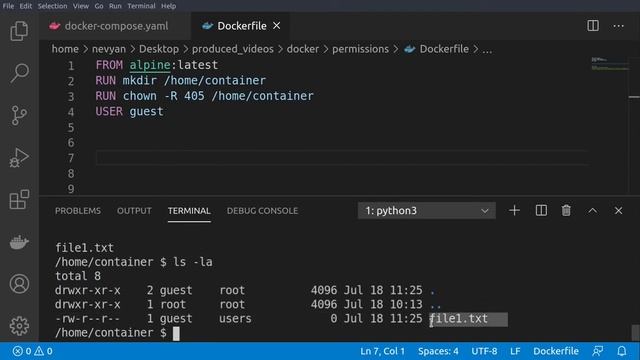Open the Help menu
640x360 pixels.
pyautogui.click(x=169, y=6)
